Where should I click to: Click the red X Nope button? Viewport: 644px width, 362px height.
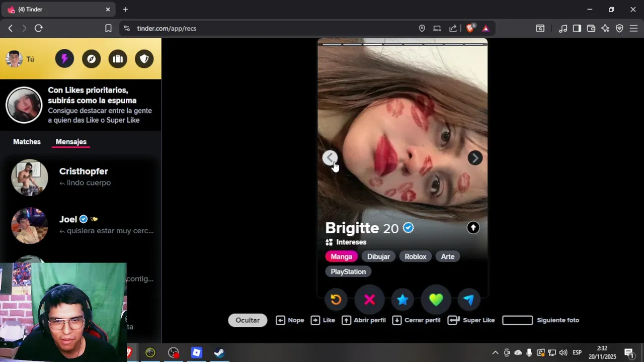point(369,300)
